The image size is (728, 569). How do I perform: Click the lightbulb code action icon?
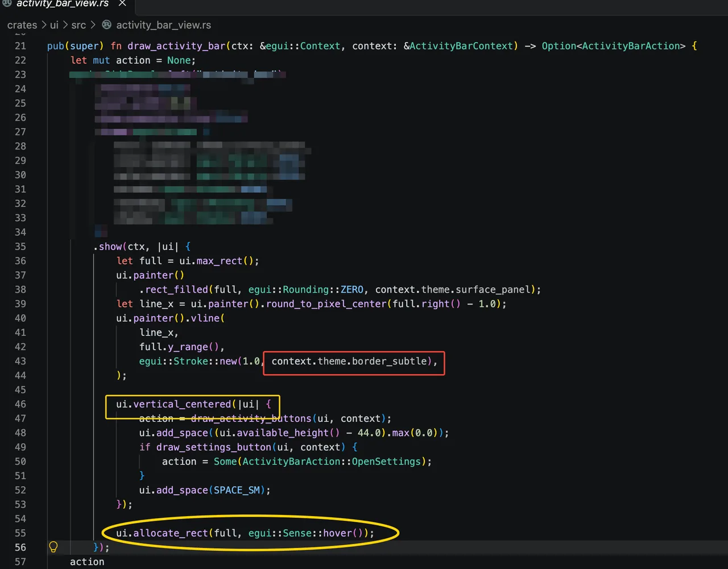tap(53, 547)
